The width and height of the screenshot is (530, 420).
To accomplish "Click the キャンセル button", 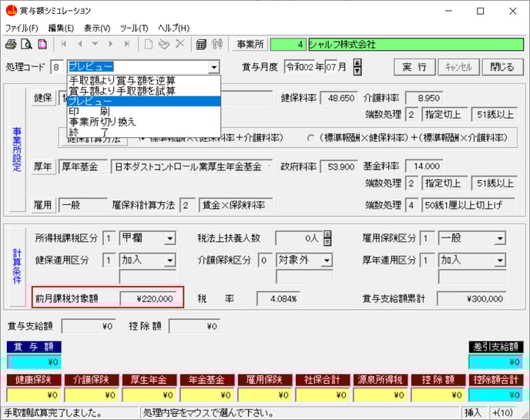I will coord(458,67).
